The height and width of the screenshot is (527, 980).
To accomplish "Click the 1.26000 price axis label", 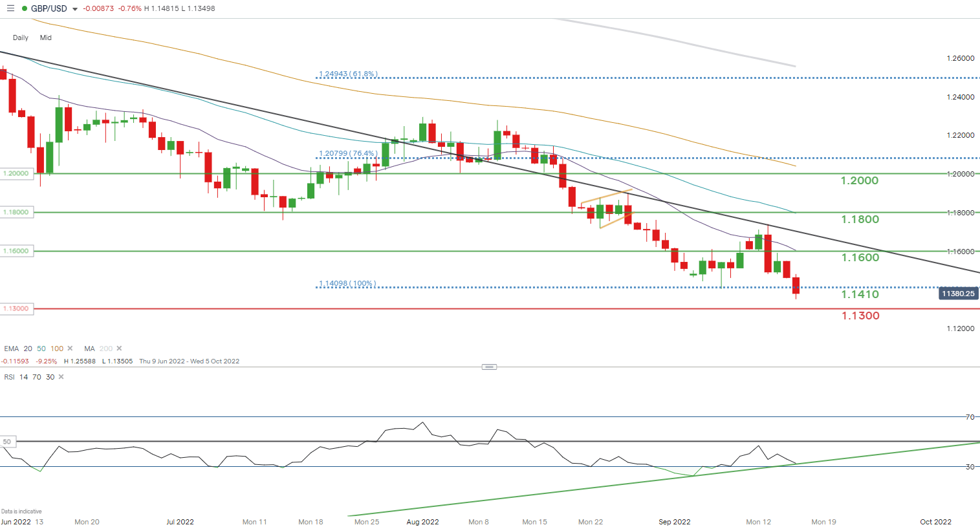I will point(961,58).
